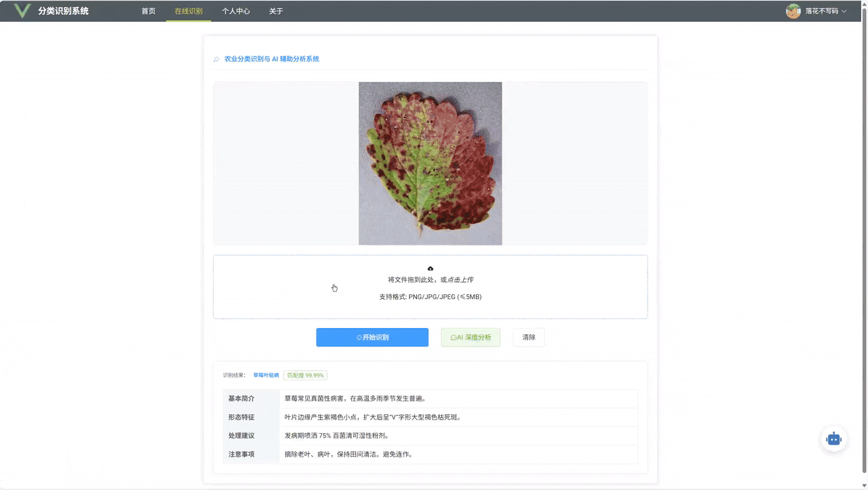Expand the 落花不写码 account dropdown
This screenshot has height=490, width=868.
pos(821,11)
